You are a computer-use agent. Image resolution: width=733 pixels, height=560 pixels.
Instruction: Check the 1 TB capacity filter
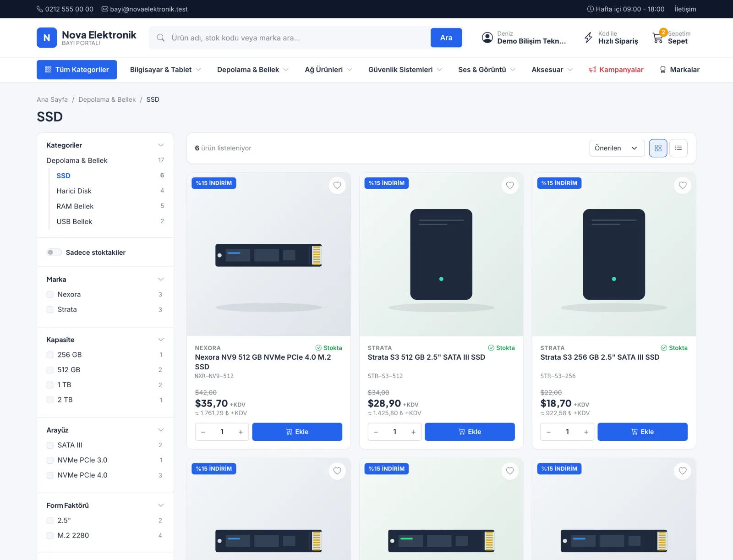(50, 385)
